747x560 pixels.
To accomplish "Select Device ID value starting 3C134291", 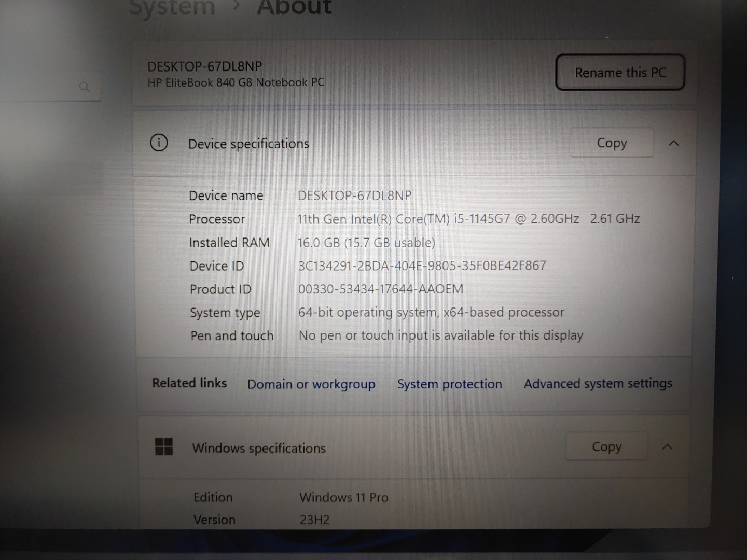I will 422,266.
